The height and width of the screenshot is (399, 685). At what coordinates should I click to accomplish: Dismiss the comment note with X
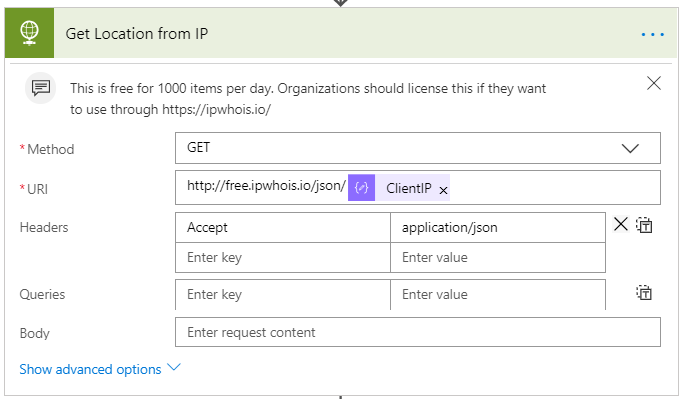point(654,83)
